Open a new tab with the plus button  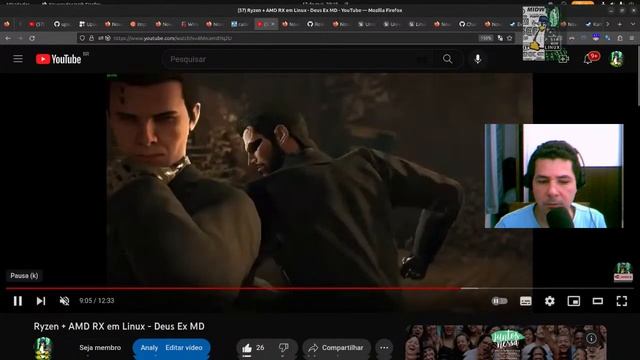(x=620, y=24)
